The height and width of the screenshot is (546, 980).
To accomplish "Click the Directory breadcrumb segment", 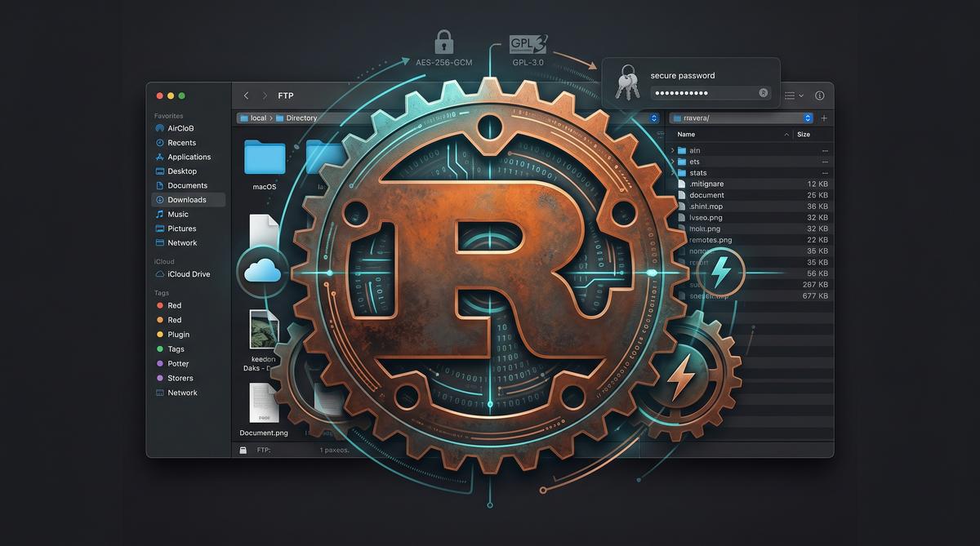I will [x=296, y=118].
